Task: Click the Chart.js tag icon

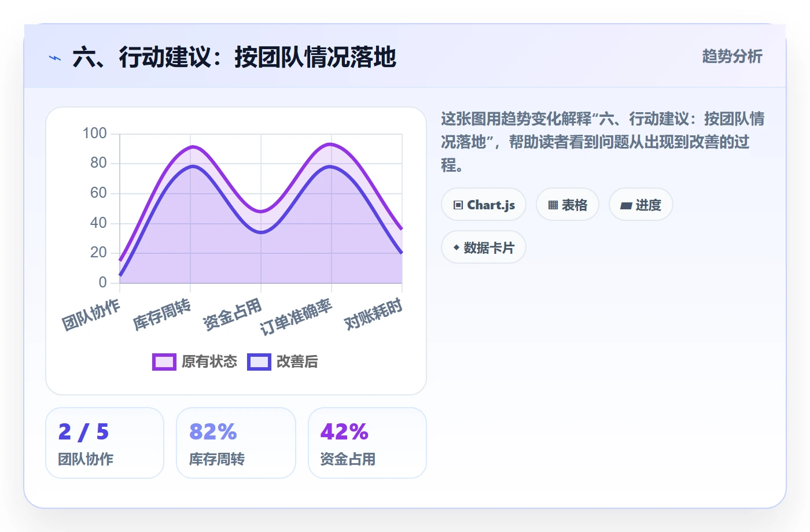Action: coord(458,205)
